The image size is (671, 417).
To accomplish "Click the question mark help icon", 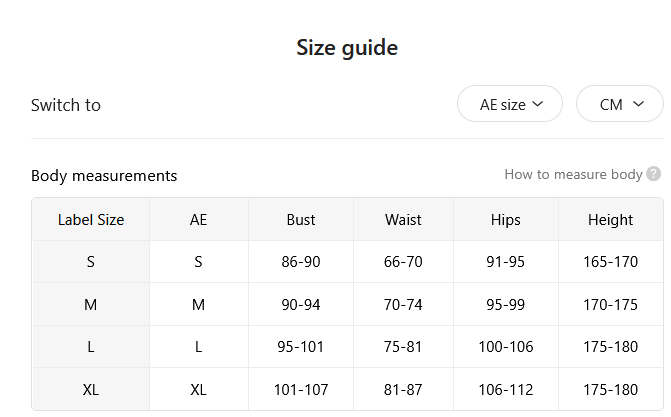I will point(653,174).
